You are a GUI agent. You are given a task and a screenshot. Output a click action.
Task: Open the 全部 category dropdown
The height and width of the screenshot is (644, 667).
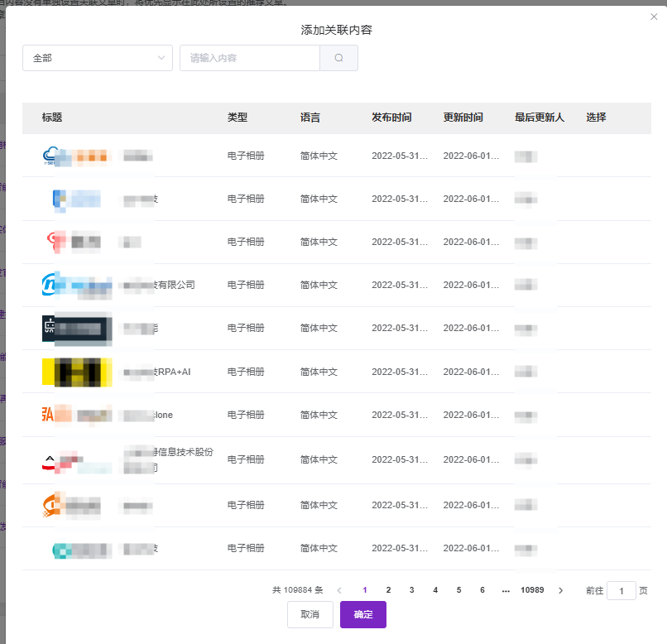click(98, 58)
